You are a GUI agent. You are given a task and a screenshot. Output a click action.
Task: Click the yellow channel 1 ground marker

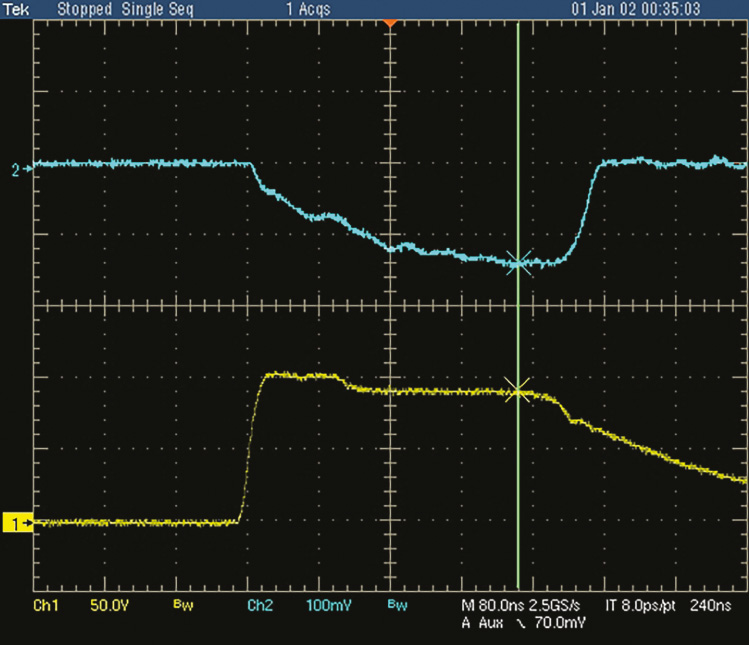point(17,522)
